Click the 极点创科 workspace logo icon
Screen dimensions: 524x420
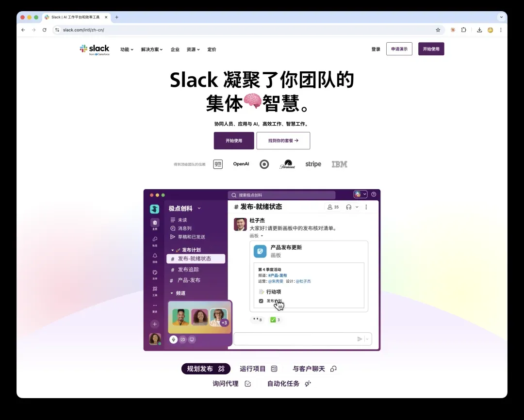(x=154, y=209)
